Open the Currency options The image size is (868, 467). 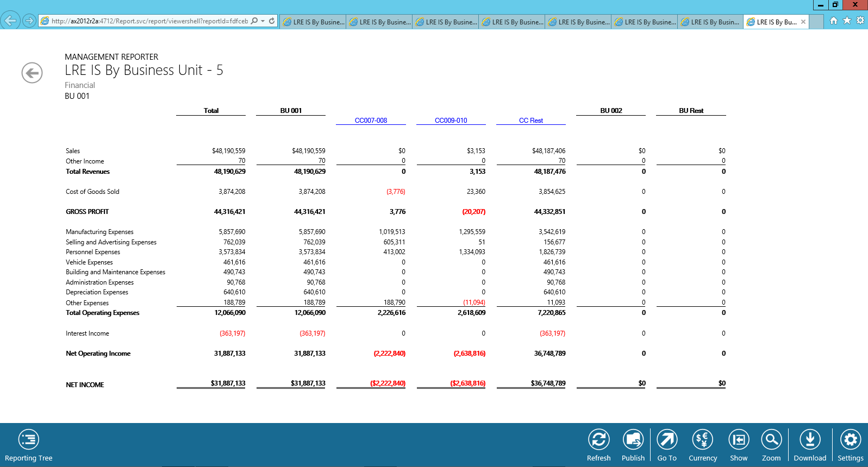pos(702,439)
